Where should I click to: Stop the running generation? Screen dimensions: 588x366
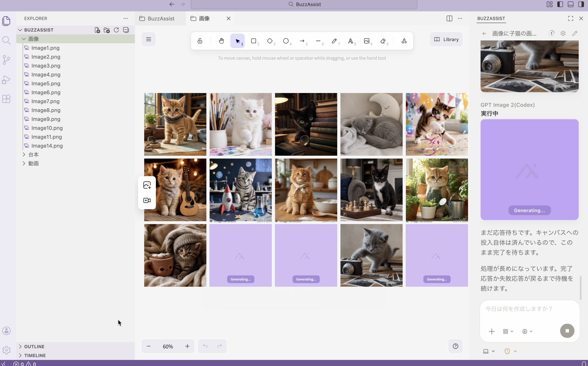click(x=567, y=331)
